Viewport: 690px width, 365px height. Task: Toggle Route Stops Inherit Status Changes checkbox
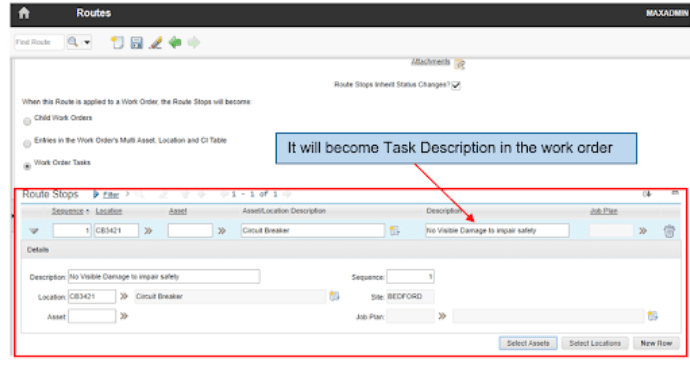point(456,85)
